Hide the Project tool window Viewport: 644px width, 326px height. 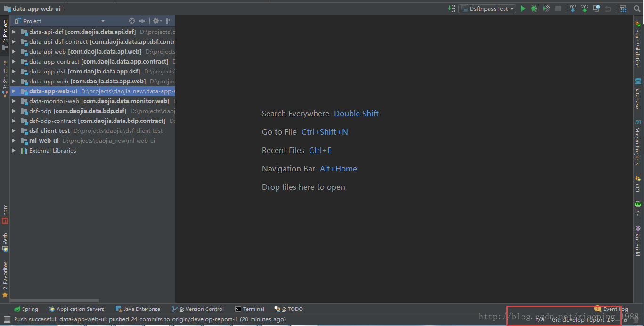(x=169, y=21)
